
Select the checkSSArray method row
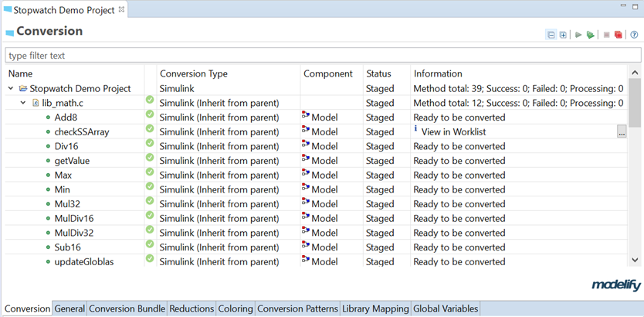[x=317, y=132]
